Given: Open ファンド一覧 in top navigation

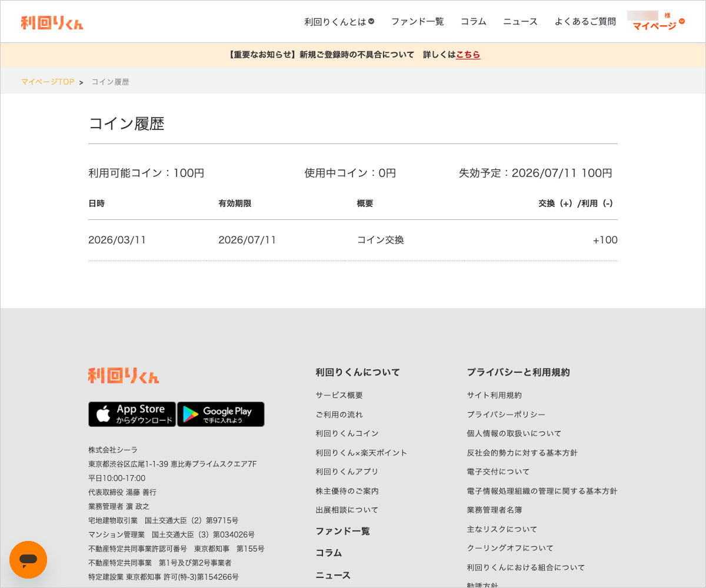Looking at the screenshot, I should [x=417, y=22].
